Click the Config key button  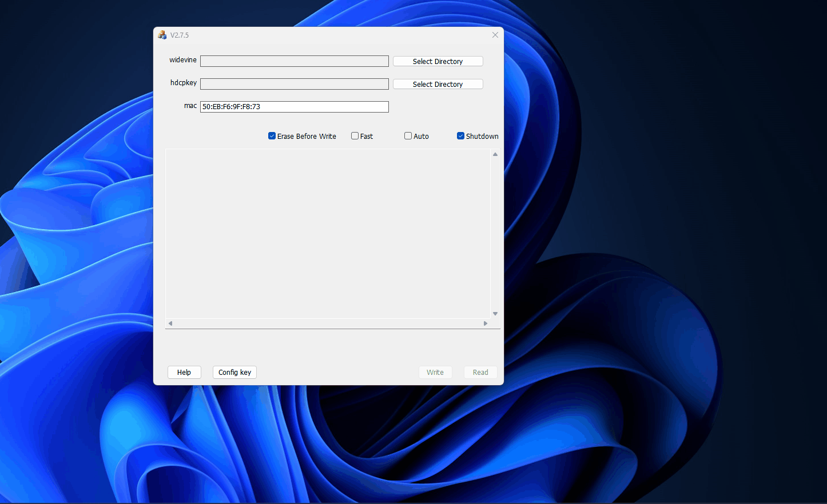point(234,372)
